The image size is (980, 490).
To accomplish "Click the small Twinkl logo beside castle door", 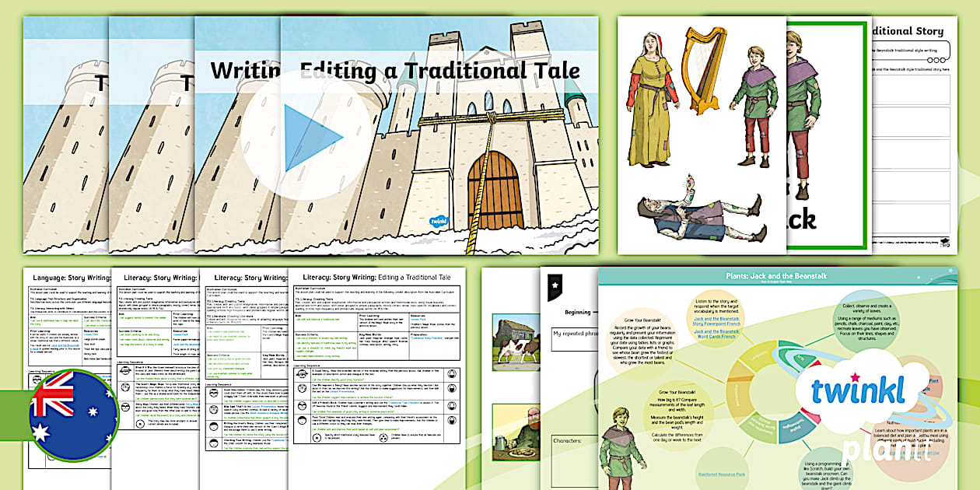I will [442, 221].
